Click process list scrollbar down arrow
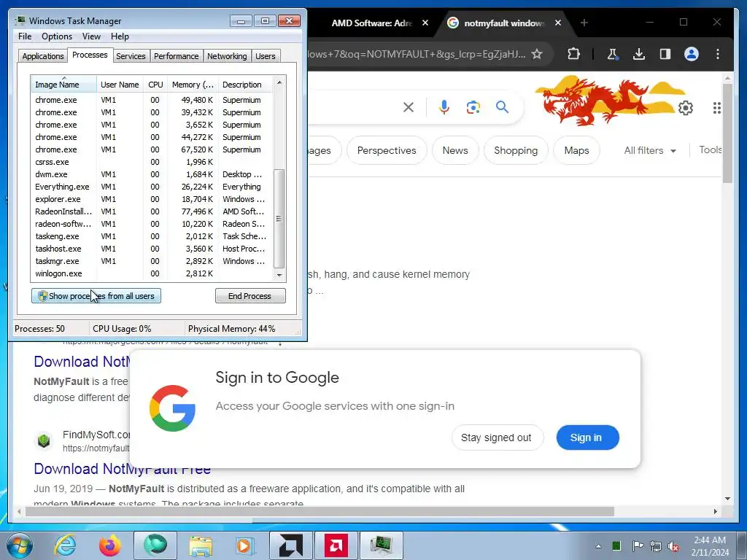The image size is (747, 560). [x=279, y=275]
